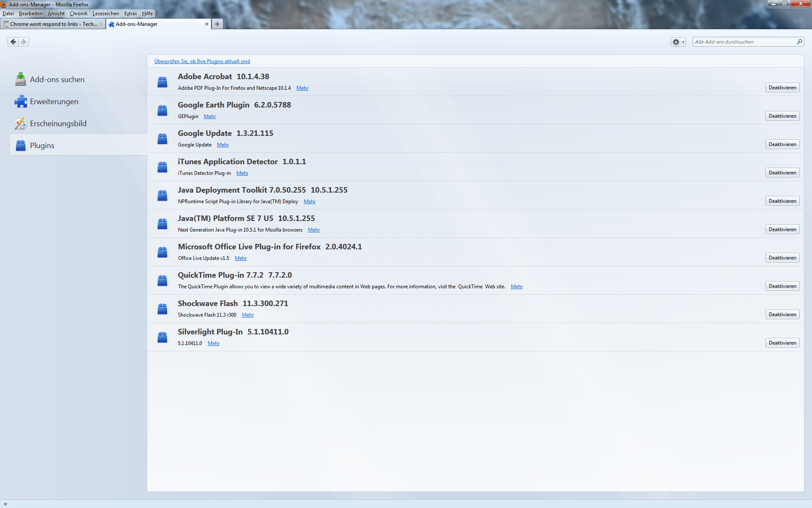Open the 'Add-ons suchen' sidebar category
The width and height of the screenshot is (812, 508).
[x=78, y=80]
